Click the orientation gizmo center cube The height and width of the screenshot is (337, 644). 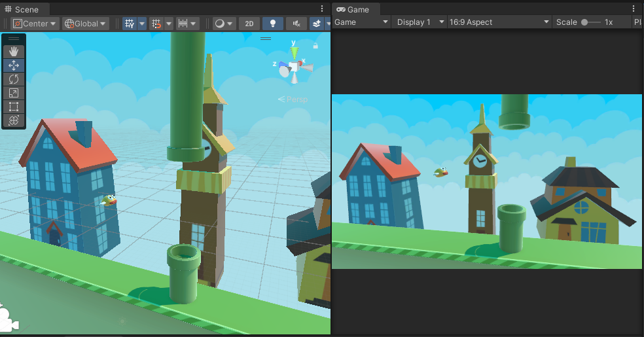tap(294, 67)
